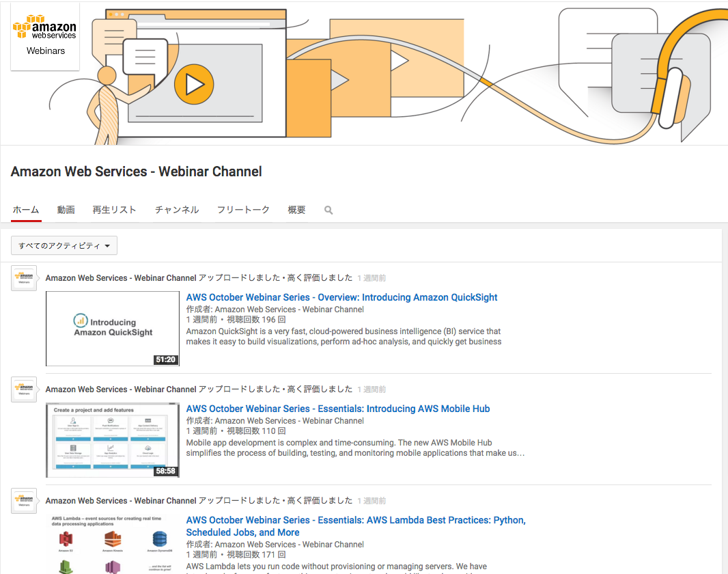Image resolution: width=728 pixels, height=574 pixels.
Task: Select the チャンネル tab
Action: click(x=177, y=210)
